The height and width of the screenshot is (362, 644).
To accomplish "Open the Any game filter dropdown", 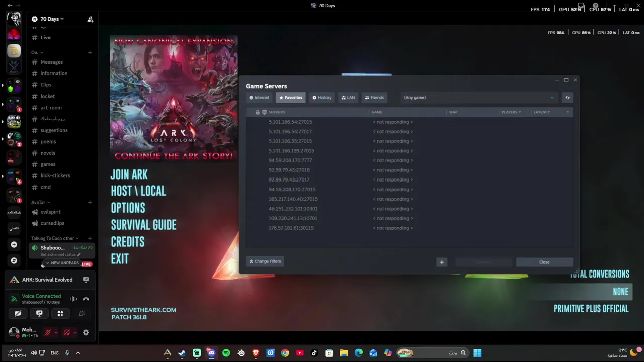I will [x=478, y=98].
